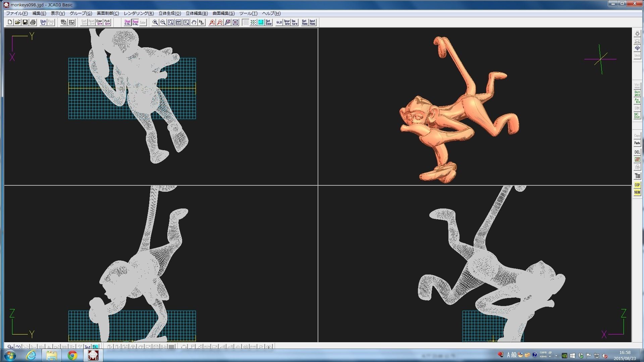This screenshot has width=644, height=362.
Task: Click the New file icon
Action: pos(10,22)
